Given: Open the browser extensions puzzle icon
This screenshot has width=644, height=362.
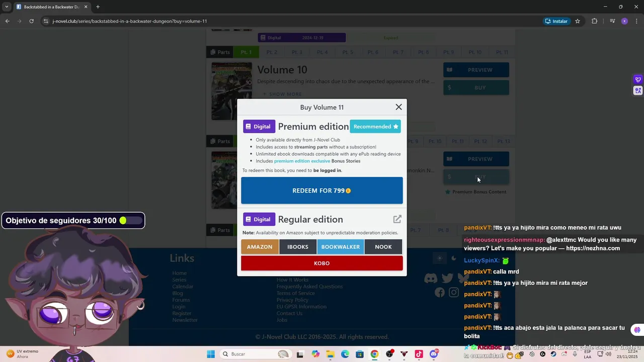Looking at the screenshot, I should (x=595, y=21).
